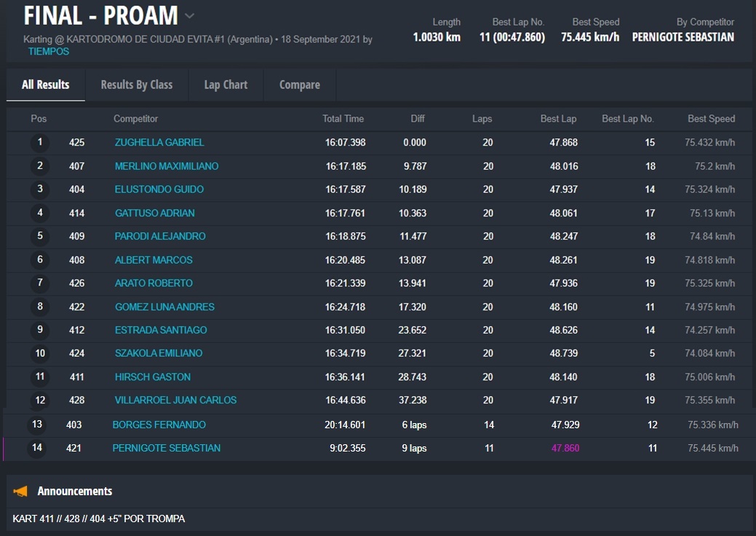Click the position 1 circle badge
This screenshot has height=536, width=756.
click(x=40, y=143)
